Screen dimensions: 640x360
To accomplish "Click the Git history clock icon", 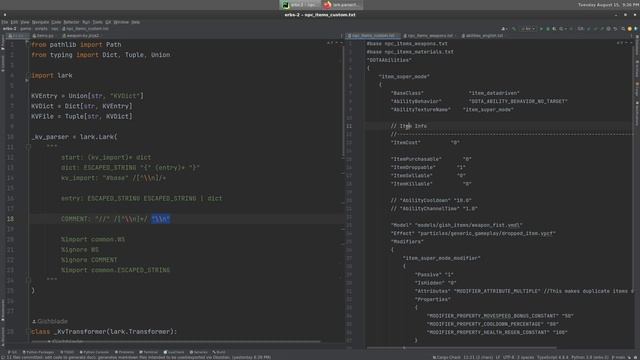I will coord(609,29).
